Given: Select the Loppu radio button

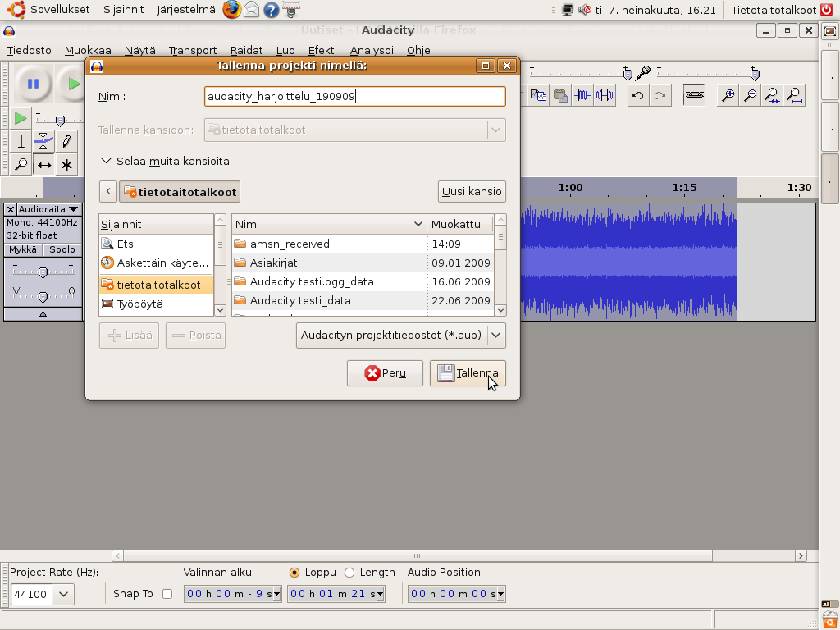Looking at the screenshot, I should click(x=294, y=573).
